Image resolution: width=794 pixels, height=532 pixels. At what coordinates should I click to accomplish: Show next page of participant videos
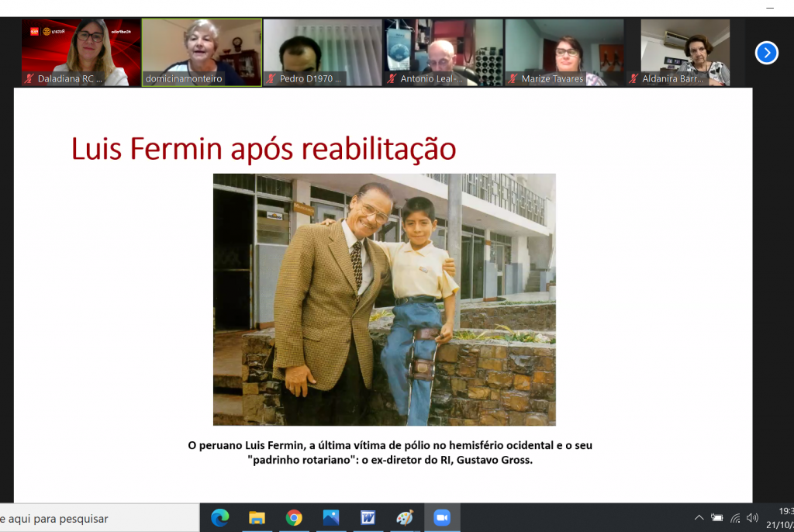[766, 53]
